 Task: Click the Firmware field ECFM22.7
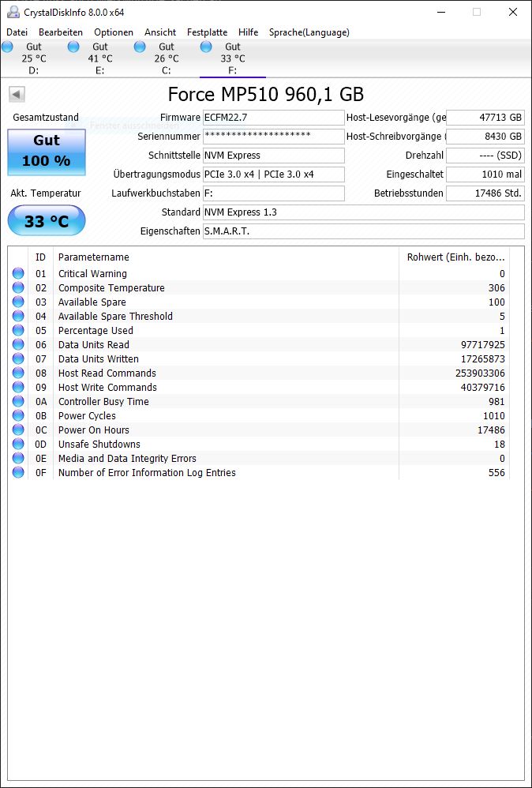274,118
